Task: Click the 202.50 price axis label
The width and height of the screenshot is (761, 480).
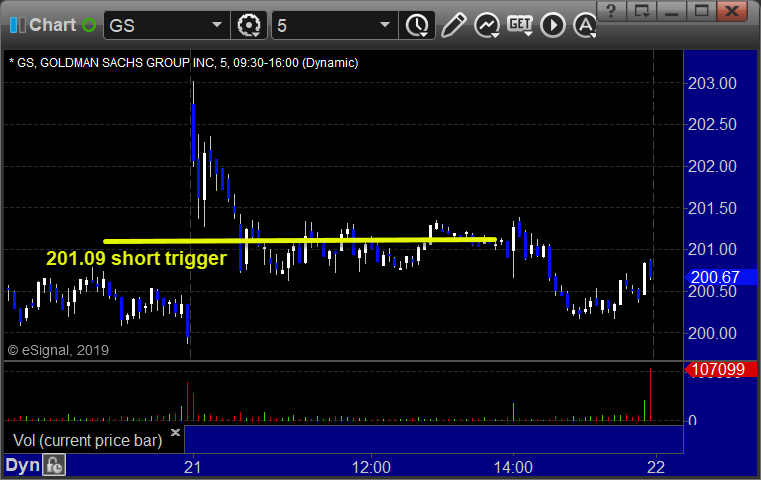Action: [x=712, y=125]
